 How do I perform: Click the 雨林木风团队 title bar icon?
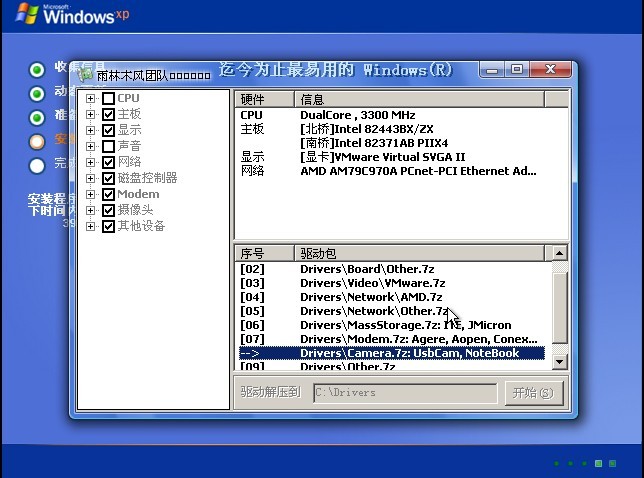pyautogui.click(x=85, y=75)
